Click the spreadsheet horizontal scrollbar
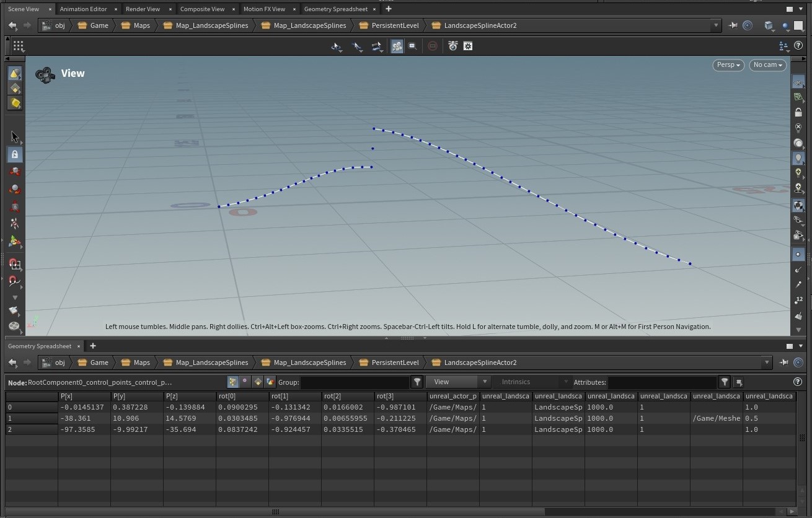The image size is (812, 518). 276,512
